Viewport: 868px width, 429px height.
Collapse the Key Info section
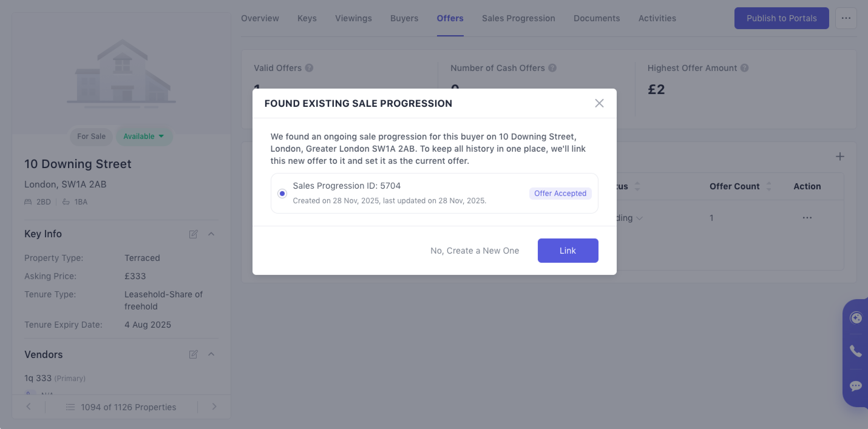(x=211, y=234)
